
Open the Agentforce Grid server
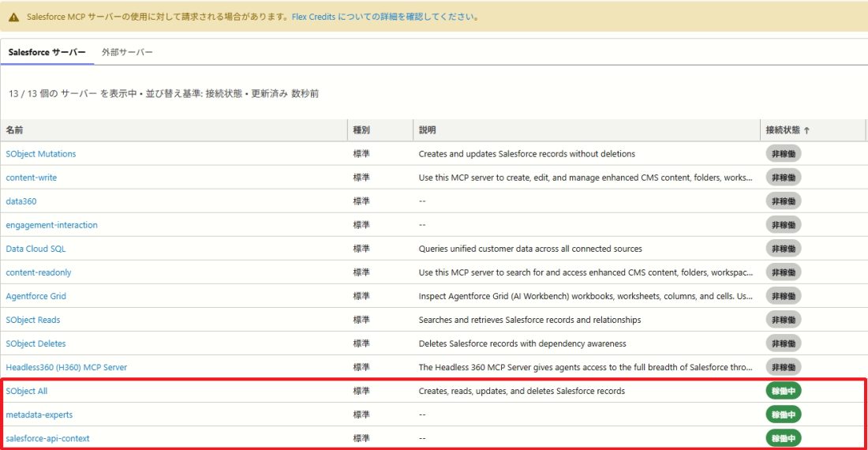(x=36, y=296)
